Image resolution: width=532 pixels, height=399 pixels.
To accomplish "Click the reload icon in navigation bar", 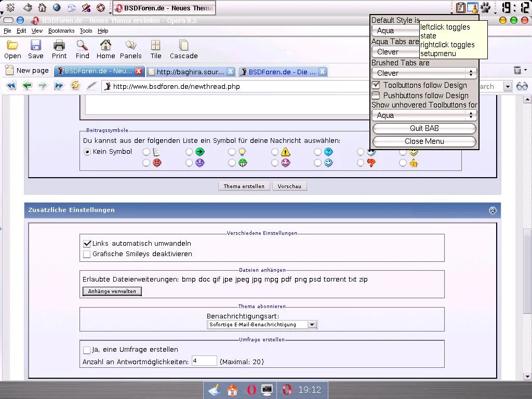I will tap(75, 86).
